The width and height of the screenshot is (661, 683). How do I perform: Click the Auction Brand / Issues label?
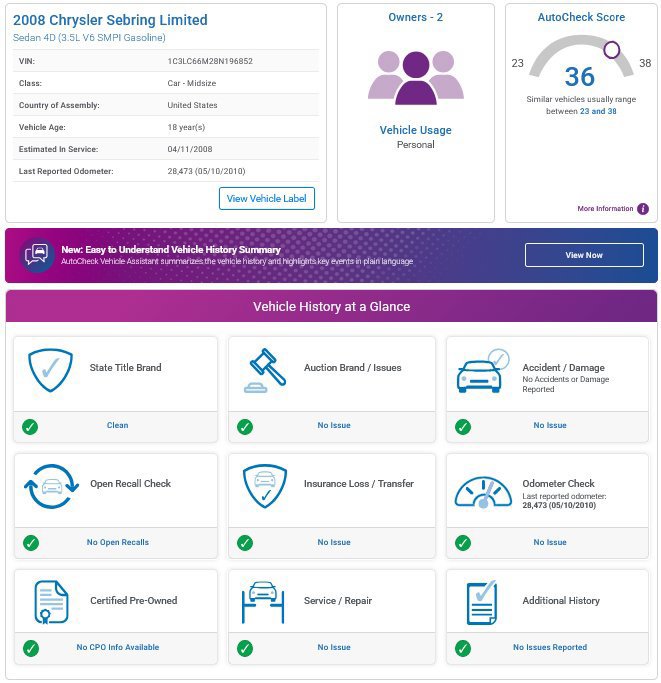(353, 368)
